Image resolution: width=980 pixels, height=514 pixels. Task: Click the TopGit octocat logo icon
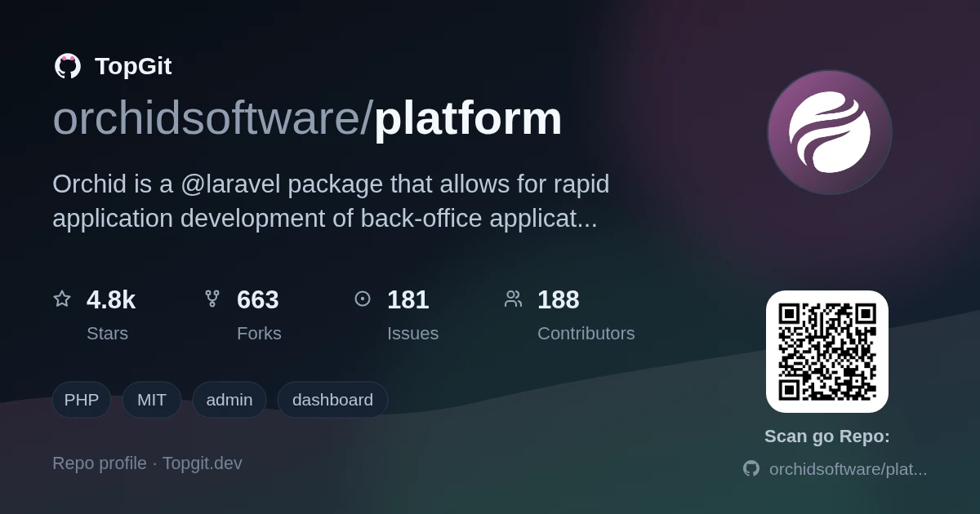[68, 66]
